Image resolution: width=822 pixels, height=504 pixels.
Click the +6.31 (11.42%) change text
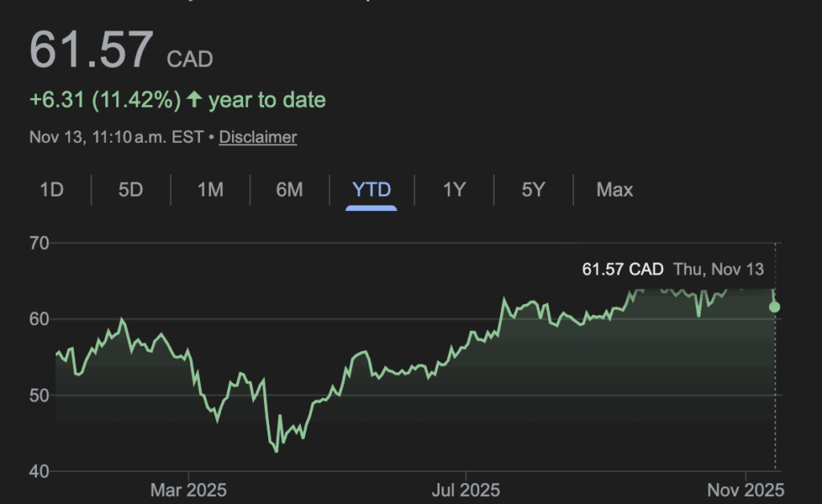104,100
